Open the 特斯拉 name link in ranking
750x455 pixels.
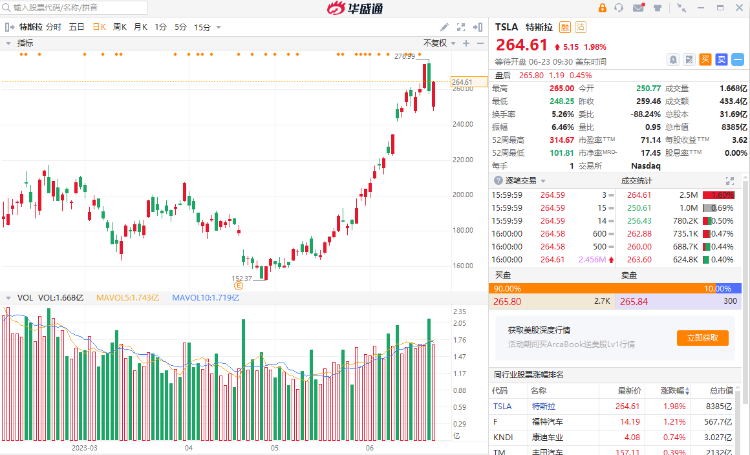543,406
